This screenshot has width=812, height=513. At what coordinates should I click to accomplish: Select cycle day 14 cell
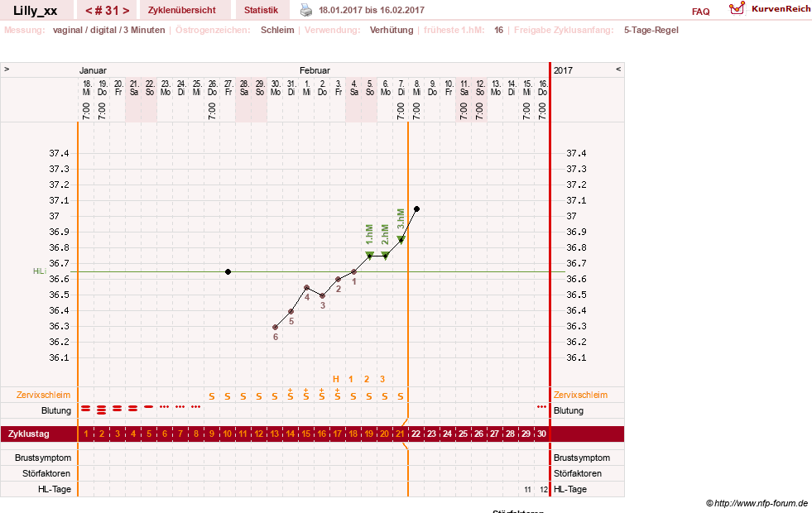(x=291, y=434)
